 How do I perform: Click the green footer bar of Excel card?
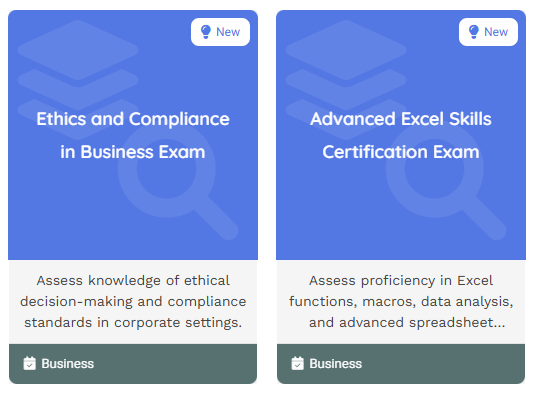[401, 364]
